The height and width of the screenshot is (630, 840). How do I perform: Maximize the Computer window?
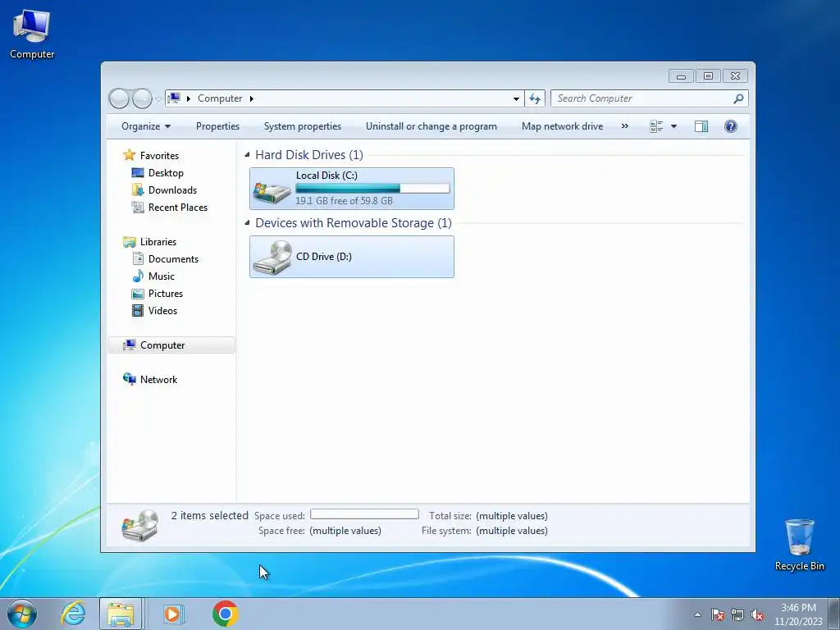click(x=708, y=76)
